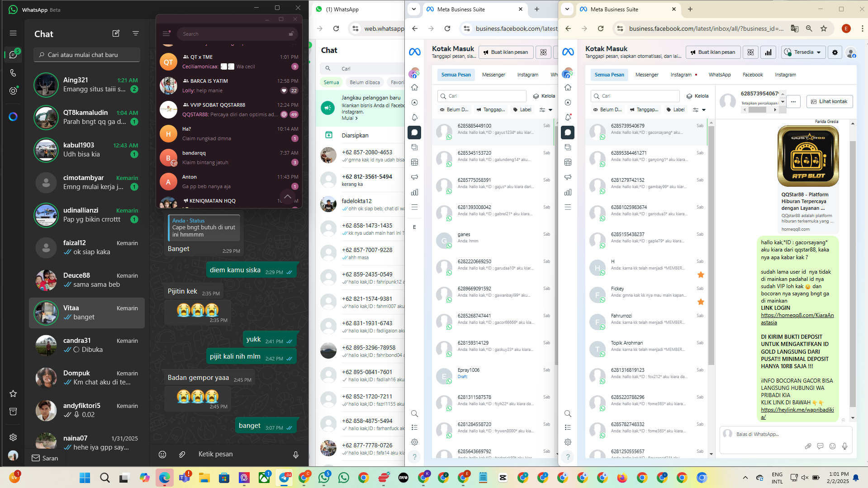Open Home icon in middle Meta Business Suite sidebar
The height and width of the screenshot is (488, 868).
click(414, 87)
